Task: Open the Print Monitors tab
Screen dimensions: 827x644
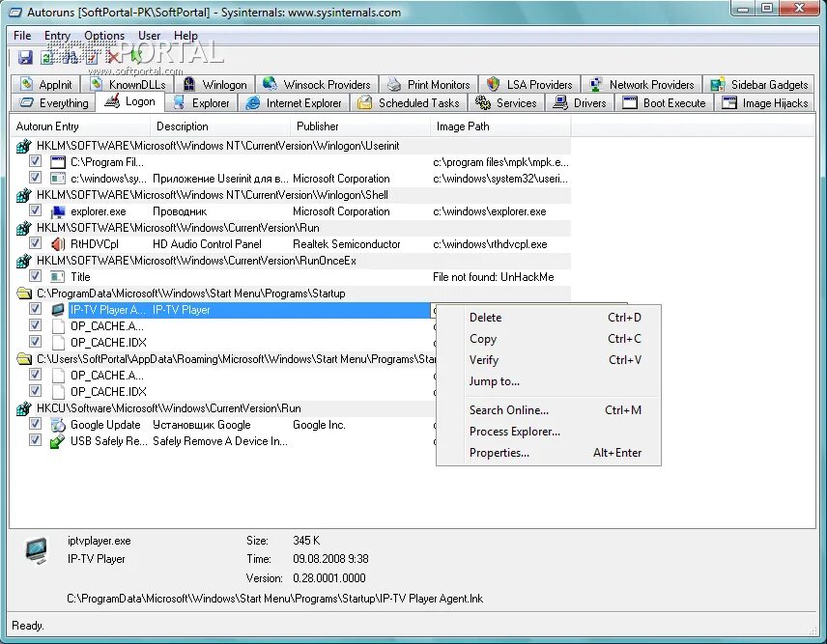Action: pyautogui.click(x=428, y=84)
